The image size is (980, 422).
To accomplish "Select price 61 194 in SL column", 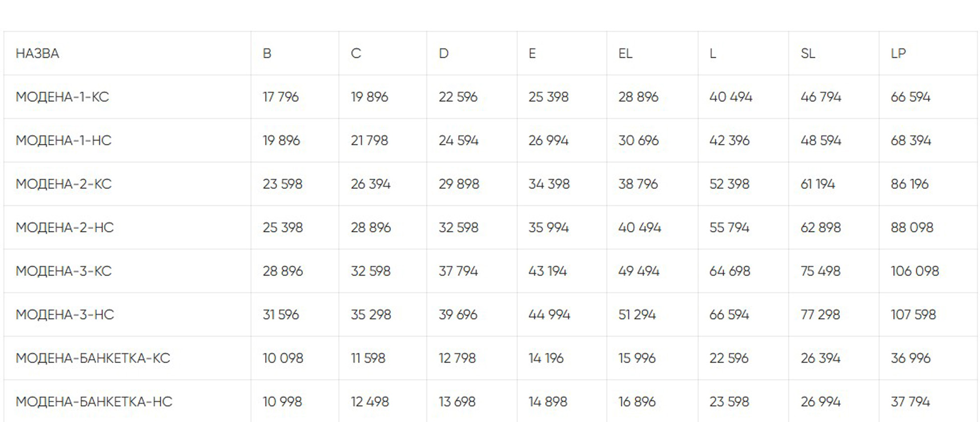I will (x=817, y=184).
